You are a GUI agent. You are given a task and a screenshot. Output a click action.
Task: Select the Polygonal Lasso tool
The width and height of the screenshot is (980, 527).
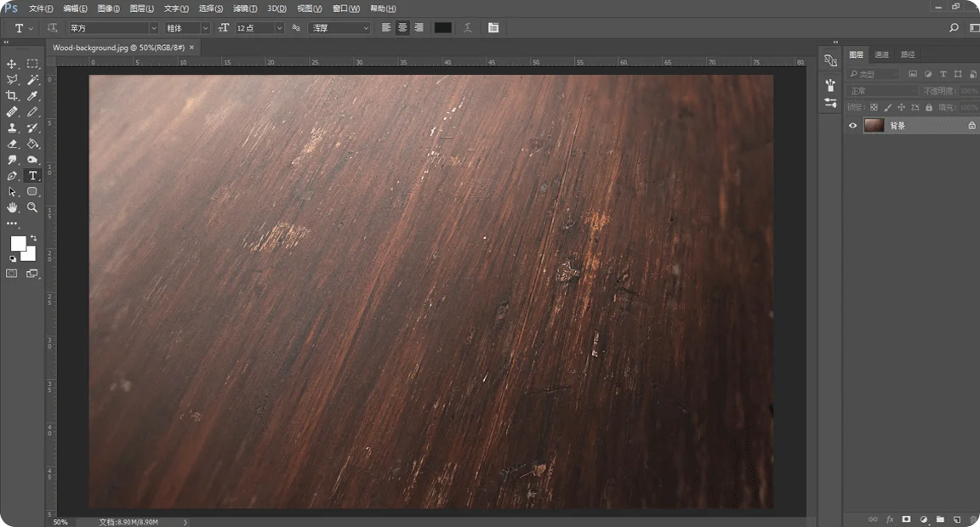click(12, 80)
